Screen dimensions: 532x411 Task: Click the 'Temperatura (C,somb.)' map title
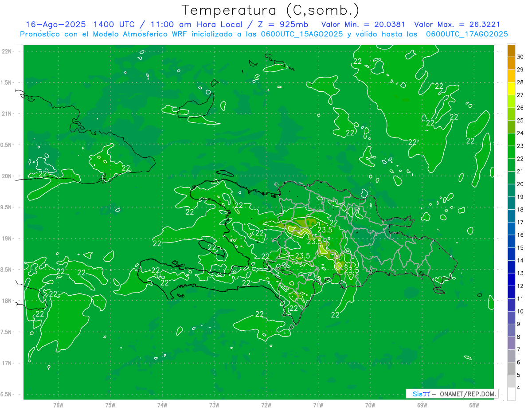click(271, 10)
